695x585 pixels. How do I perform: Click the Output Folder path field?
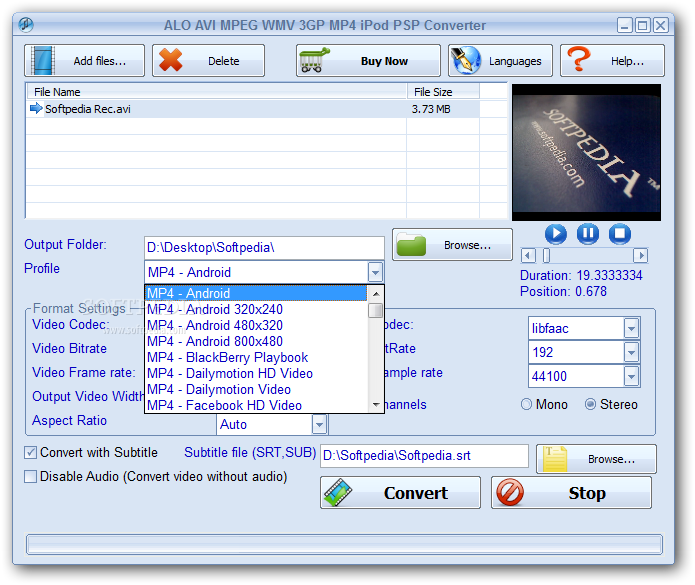[264, 247]
